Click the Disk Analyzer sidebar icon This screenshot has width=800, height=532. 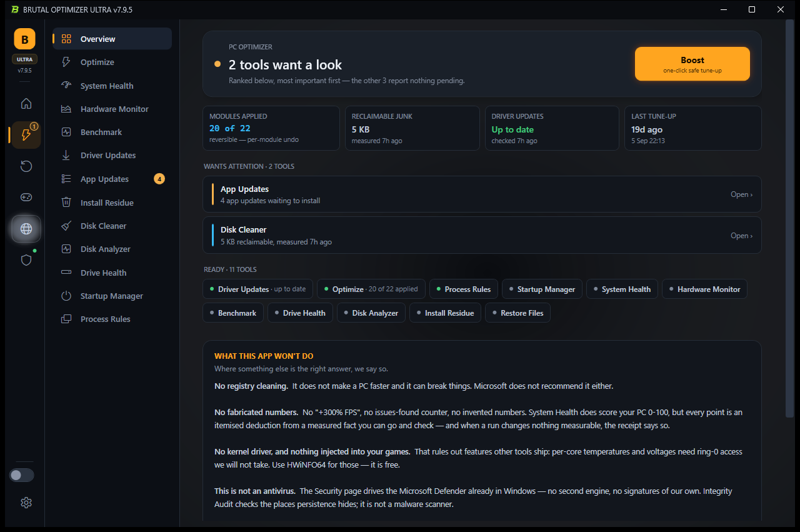(66, 249)
